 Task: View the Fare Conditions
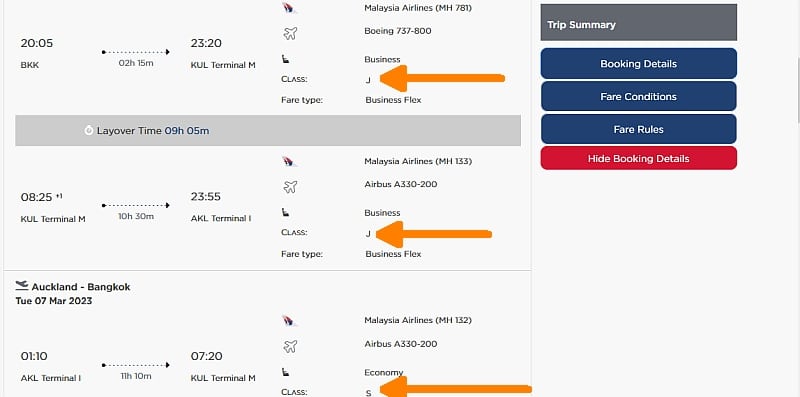pyautogui.click(x=638, y=96)
